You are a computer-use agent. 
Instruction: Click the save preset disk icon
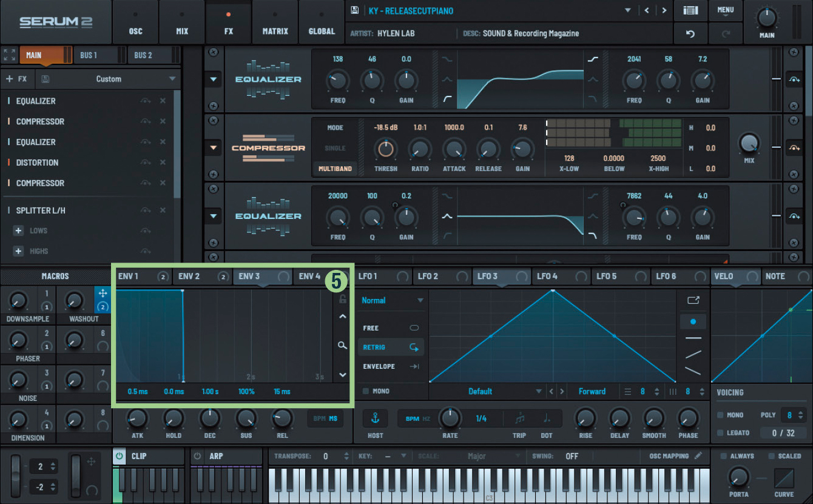coord(356,10)
